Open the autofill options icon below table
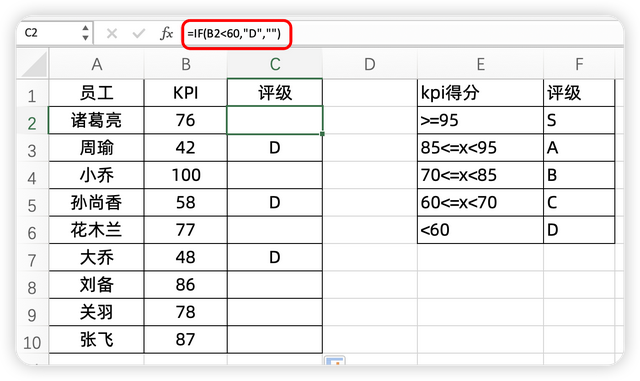640x381 pixels. [x=335, y=361]
